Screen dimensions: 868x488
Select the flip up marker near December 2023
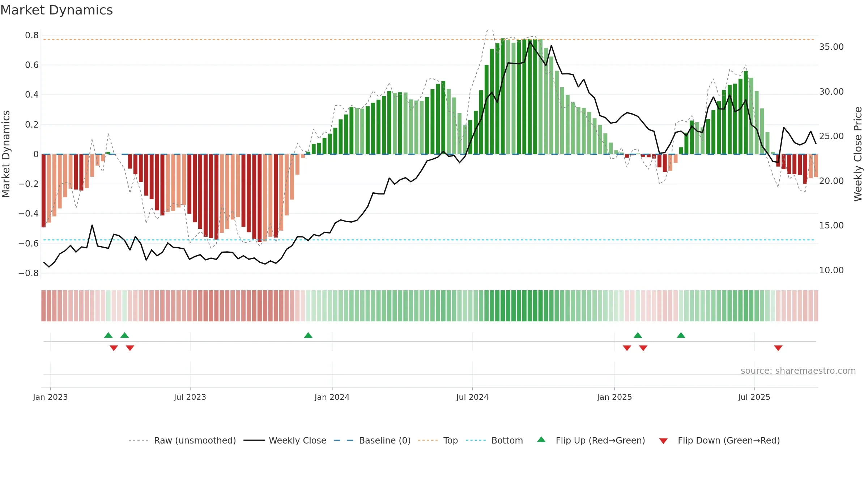tap(308, 335)
